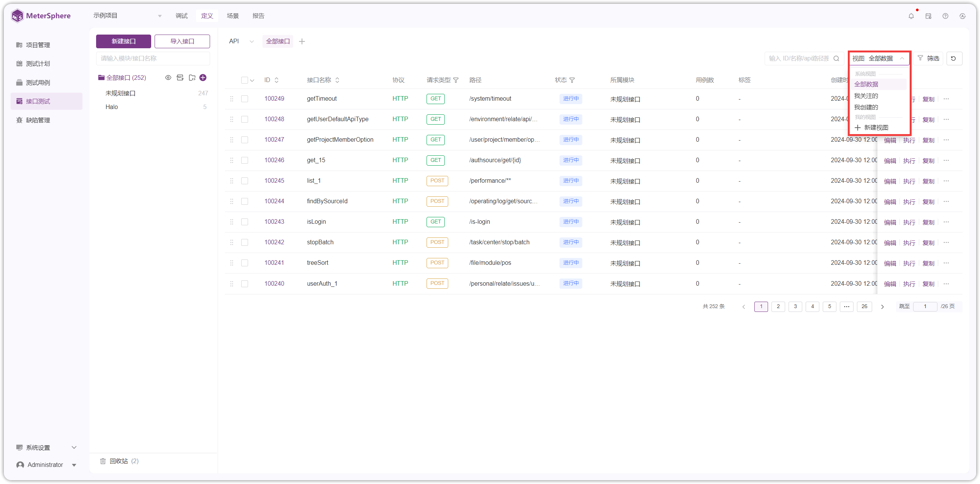Add a module with the purple plus icon

tap(203, 78)
